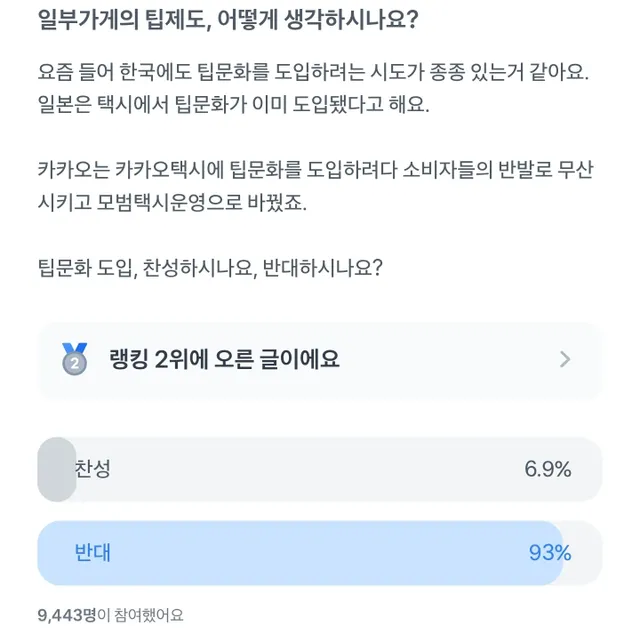Click the '반대' label text
The image size is (640, 634).
coord(92,553)
